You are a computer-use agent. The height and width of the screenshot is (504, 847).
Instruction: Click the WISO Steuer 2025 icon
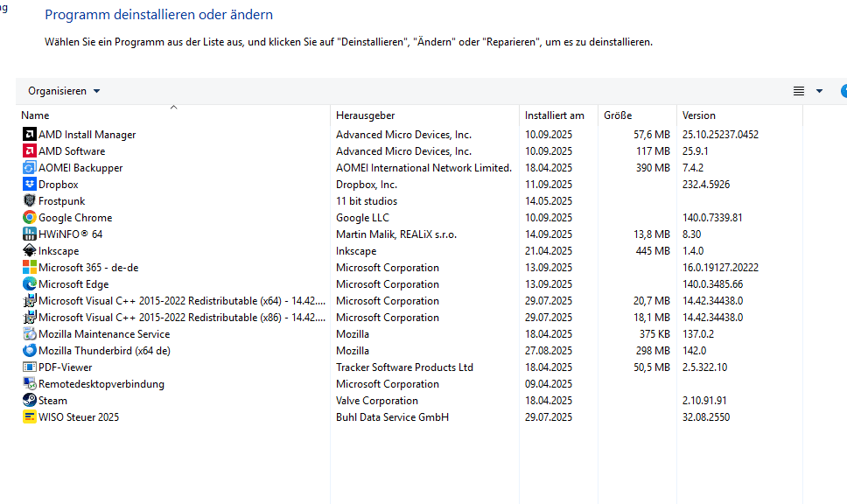29,417
